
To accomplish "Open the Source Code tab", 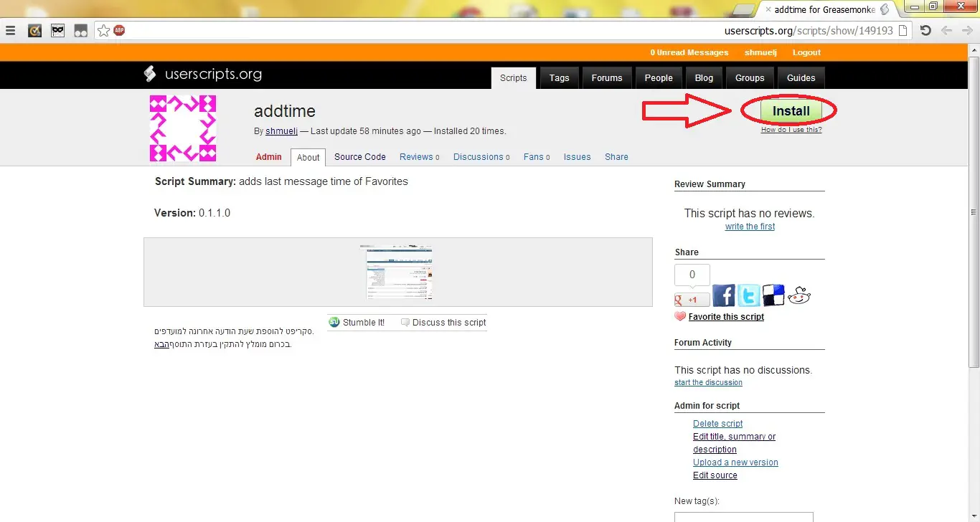I will (359, 157).
